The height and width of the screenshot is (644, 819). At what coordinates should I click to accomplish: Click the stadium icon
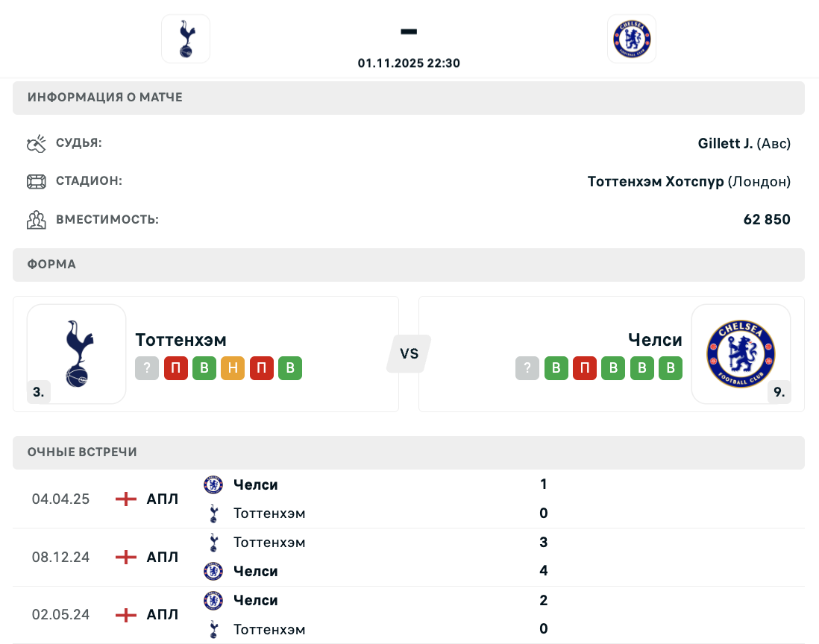coord(36,181)
